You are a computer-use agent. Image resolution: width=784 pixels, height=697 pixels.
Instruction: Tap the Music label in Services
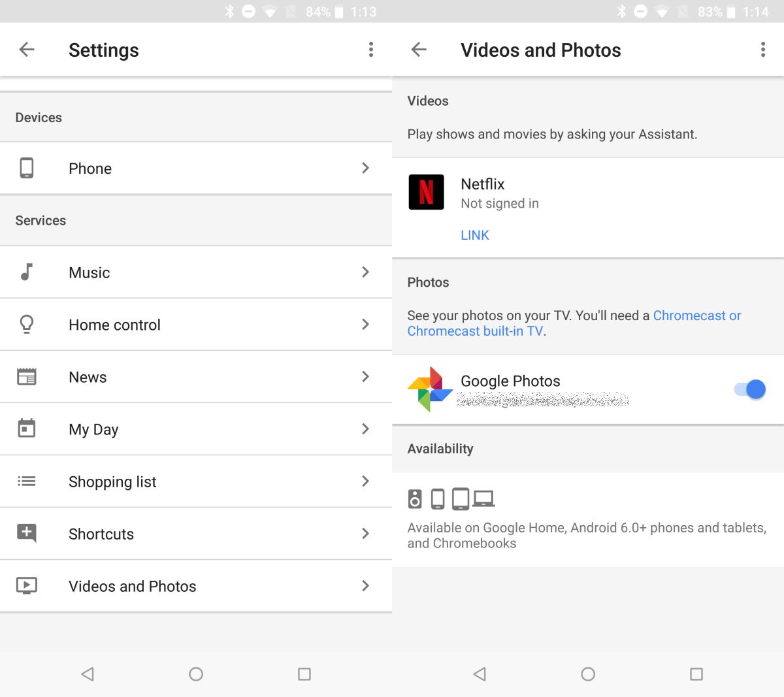pos(90,272)
